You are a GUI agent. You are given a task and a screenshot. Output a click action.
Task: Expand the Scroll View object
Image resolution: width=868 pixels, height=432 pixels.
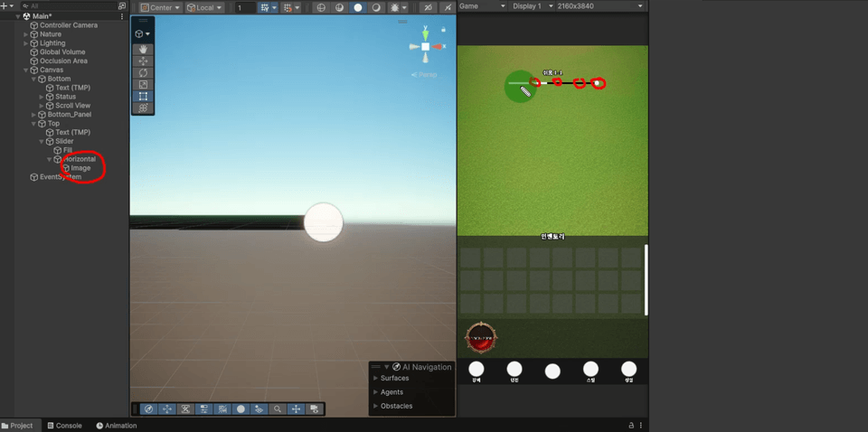click(42, 106)
